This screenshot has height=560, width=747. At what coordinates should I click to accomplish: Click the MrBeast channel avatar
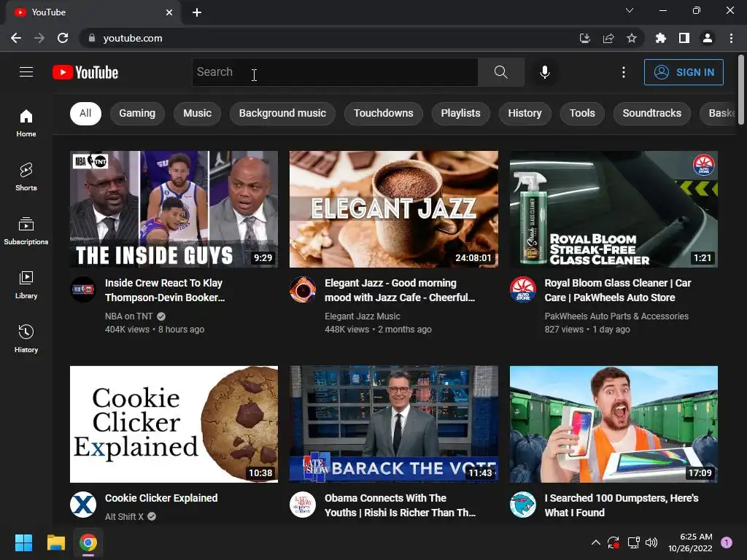point(522,505)
